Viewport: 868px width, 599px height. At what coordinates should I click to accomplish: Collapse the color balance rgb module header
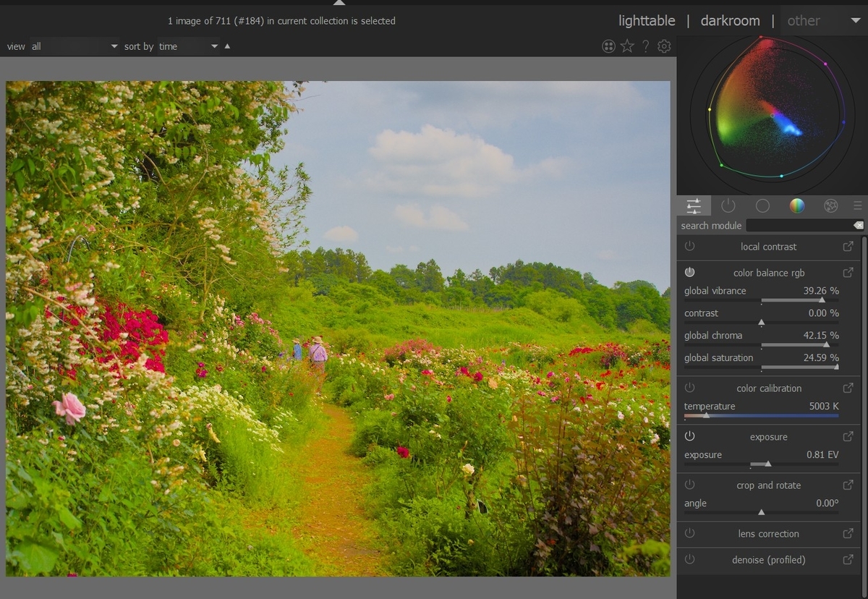768,273
